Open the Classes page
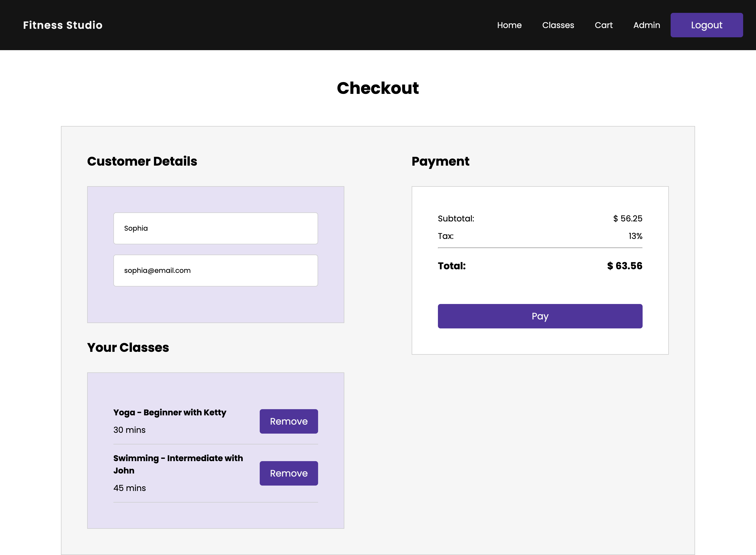The height and width of the screenshot is (555, 756). point(558,25)
